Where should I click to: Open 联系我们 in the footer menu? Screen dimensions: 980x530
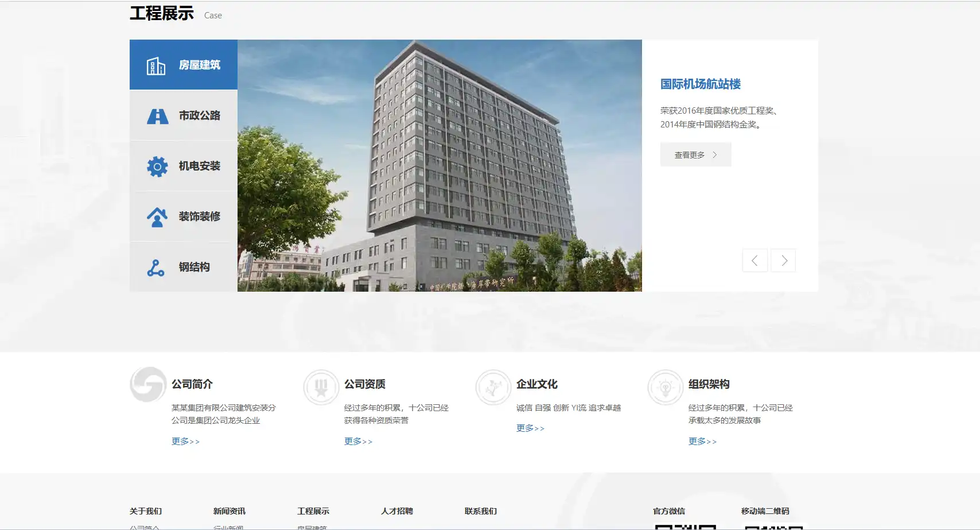[x=480, y=511]
